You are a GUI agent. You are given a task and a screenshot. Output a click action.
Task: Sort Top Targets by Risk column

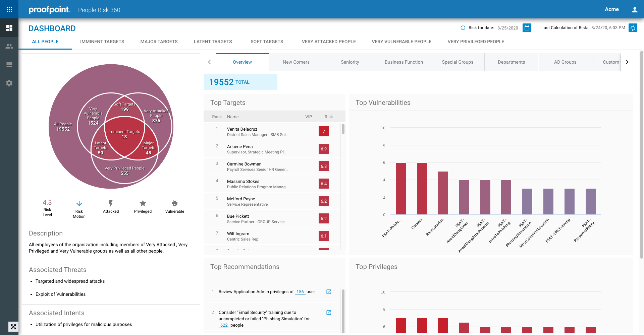pyautogui.click(x=329, y=117)
